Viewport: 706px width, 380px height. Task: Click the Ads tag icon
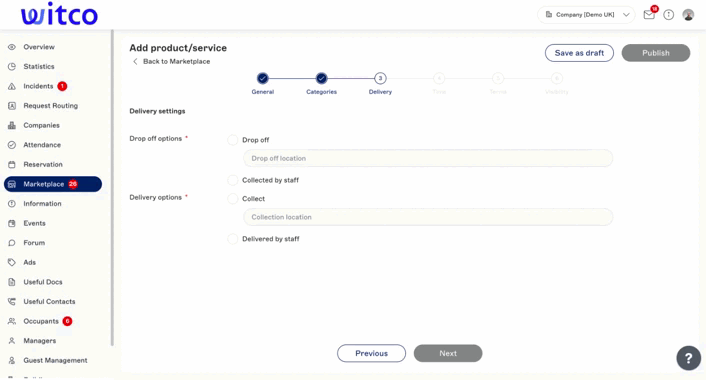click(x=12, y=262)
